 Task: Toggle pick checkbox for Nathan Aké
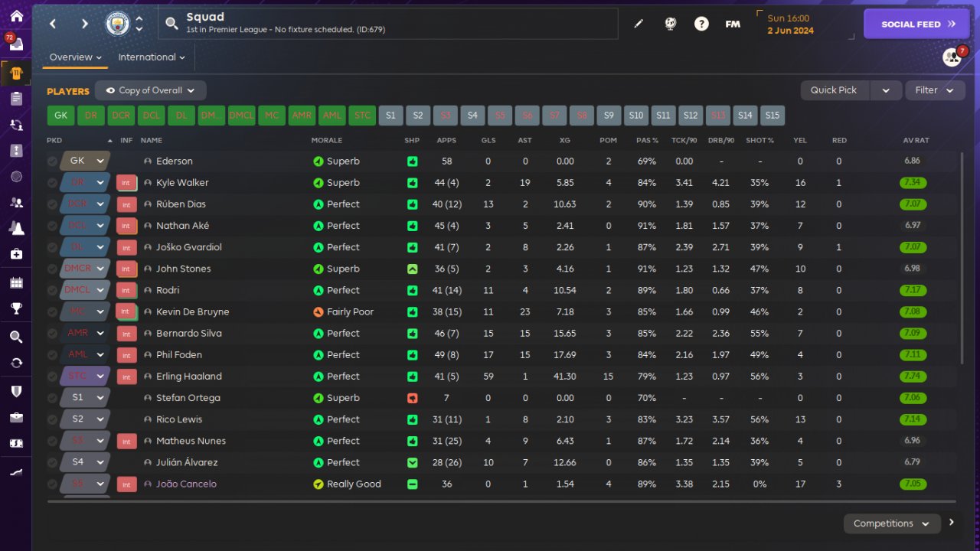tap(52, 226)
